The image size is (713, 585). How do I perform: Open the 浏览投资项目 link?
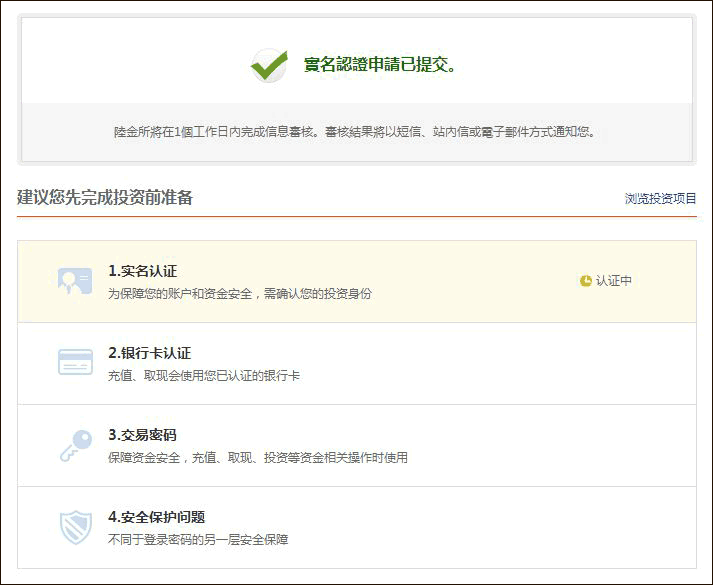[x=660, y=199]
